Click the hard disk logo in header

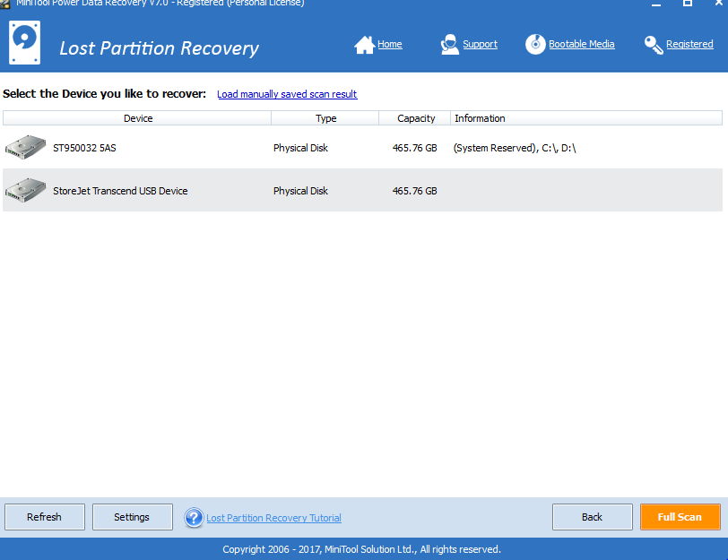point(24,42)
